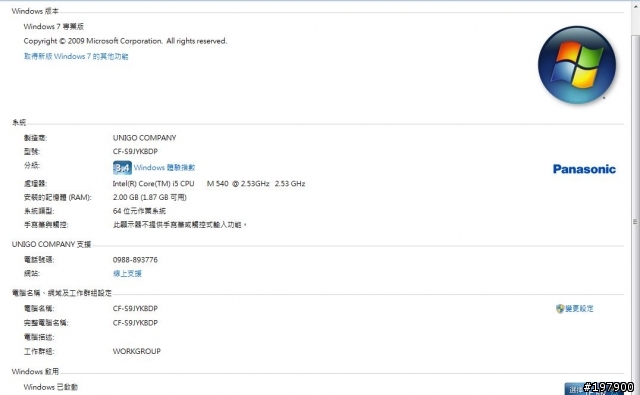
Task: Click the Windows 7 logo orb
Action: pos(577,64)
